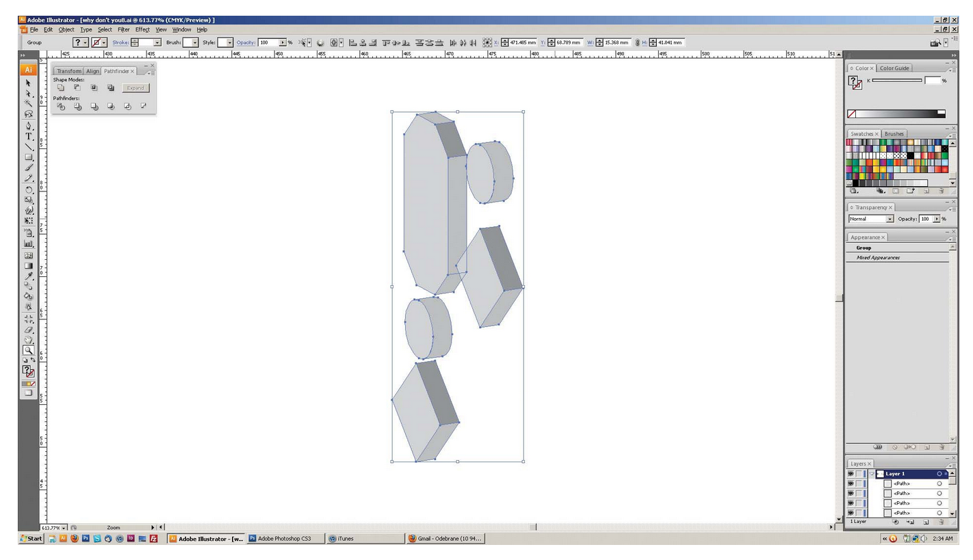Collapse Layer 1 disclosure triangle

tap(872, 473)
